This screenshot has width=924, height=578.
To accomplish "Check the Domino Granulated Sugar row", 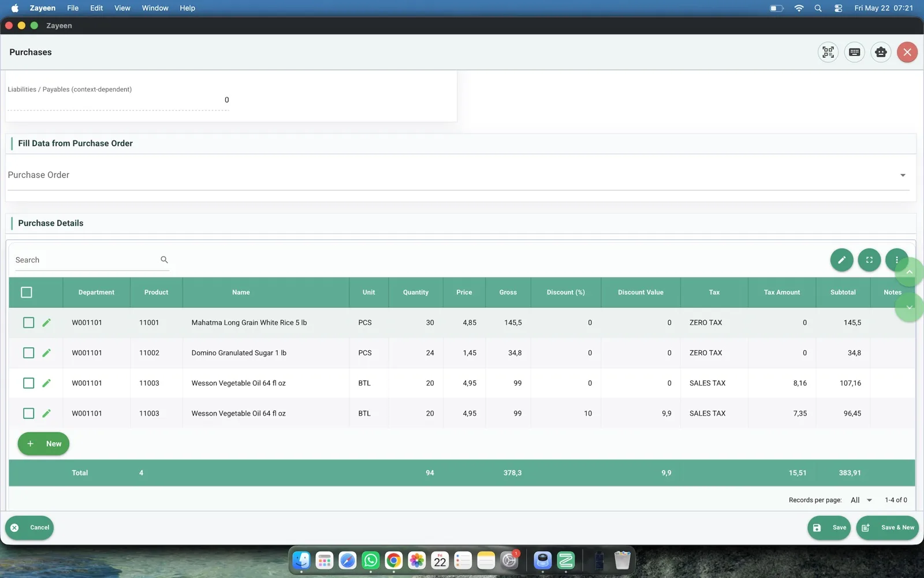I will tap(28, 353).
